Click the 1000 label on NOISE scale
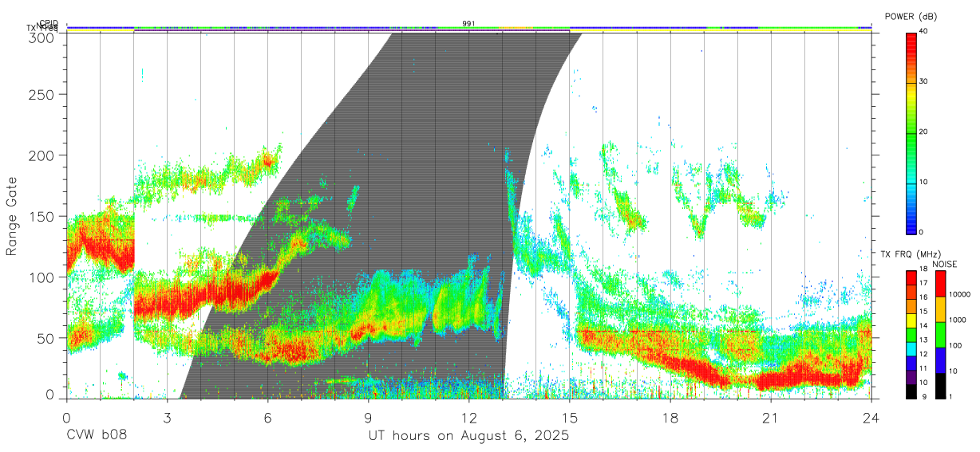980x452 pixels. pos(959,320)
